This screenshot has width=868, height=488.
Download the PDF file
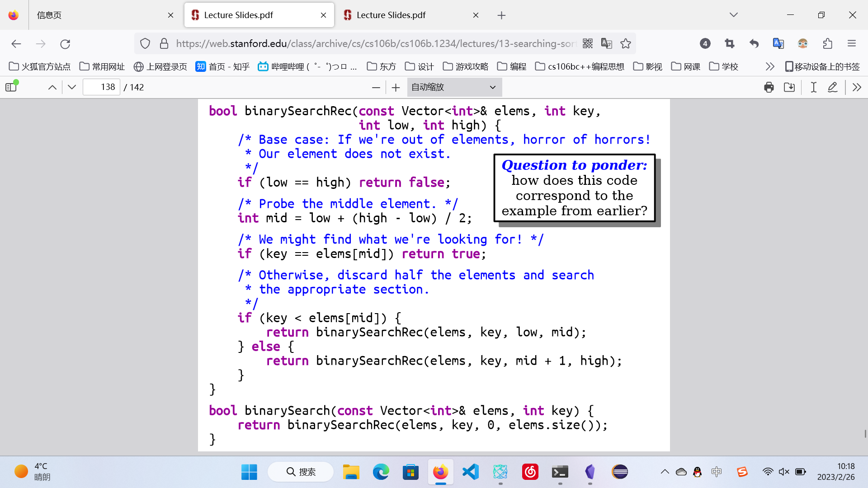pyautogui.click(x=789, y=87)
